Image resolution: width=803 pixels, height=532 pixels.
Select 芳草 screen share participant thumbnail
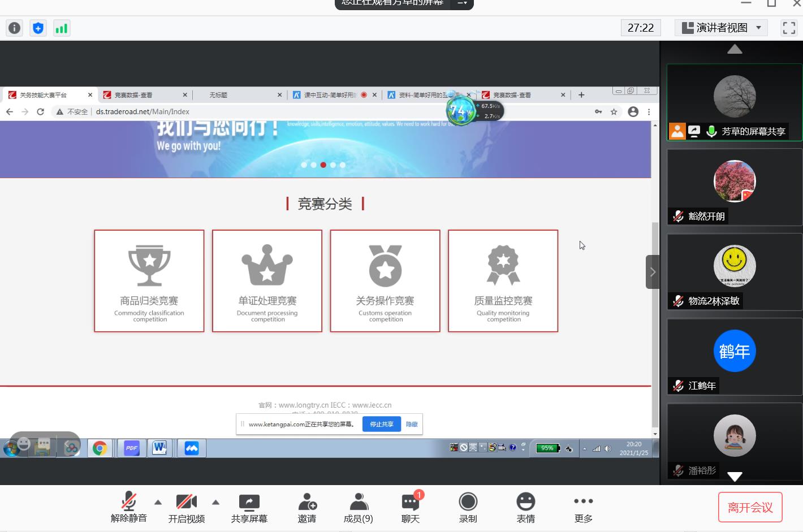click(735, 102)
